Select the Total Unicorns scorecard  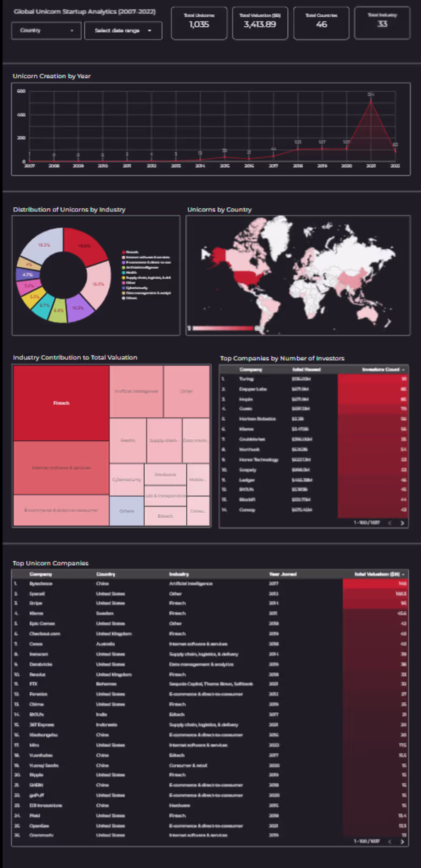coord(199,23)
